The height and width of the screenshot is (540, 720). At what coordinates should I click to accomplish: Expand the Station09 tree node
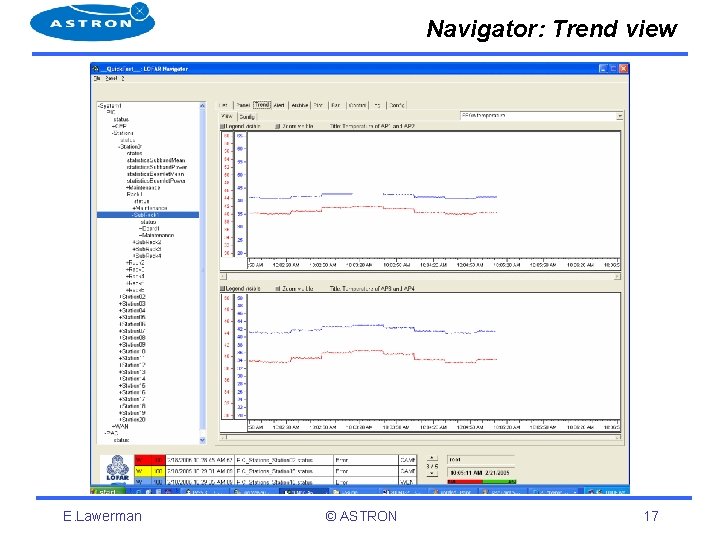pos(120,345)
